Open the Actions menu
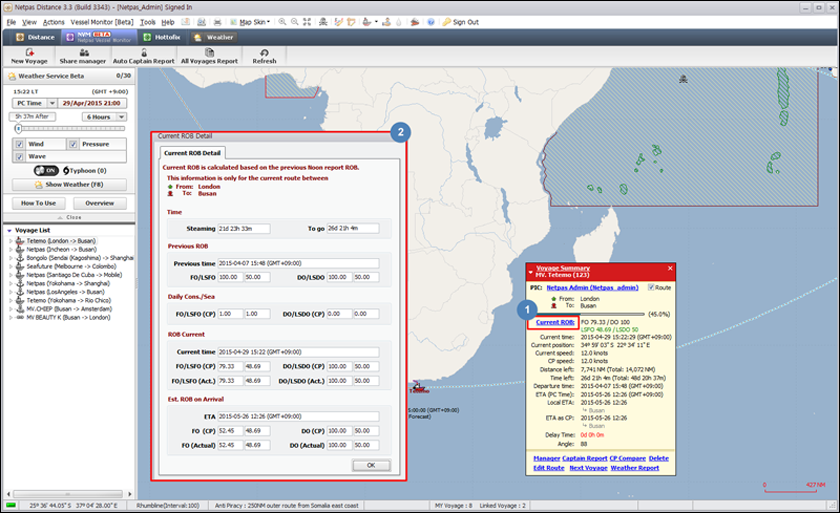The image size is (840, 513). 54,22
